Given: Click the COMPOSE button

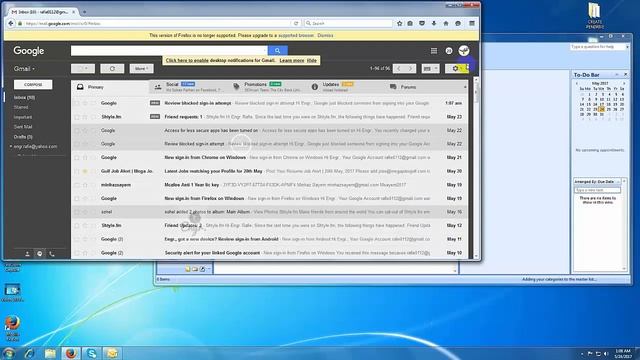Looking at the screenshot, I should pos(33,84).
